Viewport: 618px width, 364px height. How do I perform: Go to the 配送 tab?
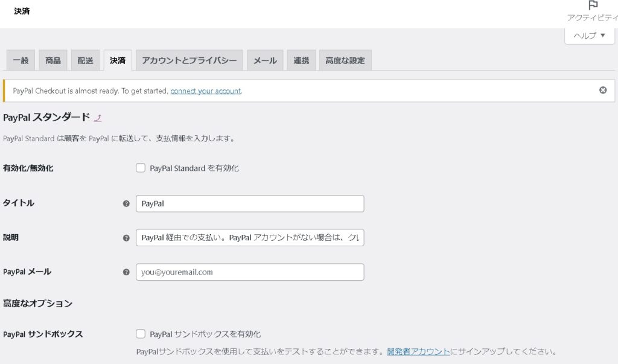pos(85,60)
